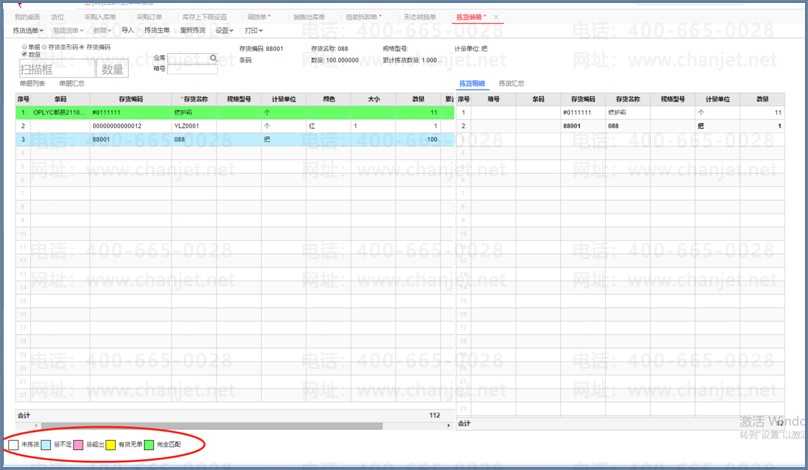808x470 pixels.
Task: Click yellow 有货无单 legend swatch
Action: point(111,444)
